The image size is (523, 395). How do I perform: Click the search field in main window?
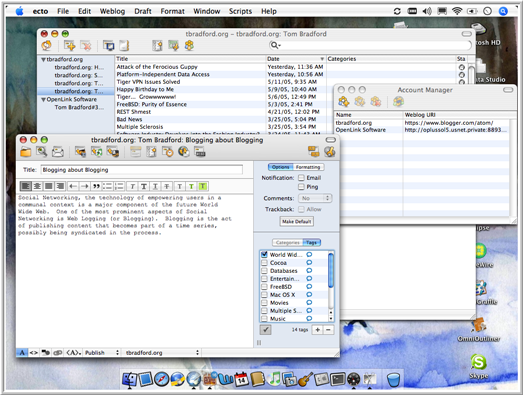[x=370, y=45]
